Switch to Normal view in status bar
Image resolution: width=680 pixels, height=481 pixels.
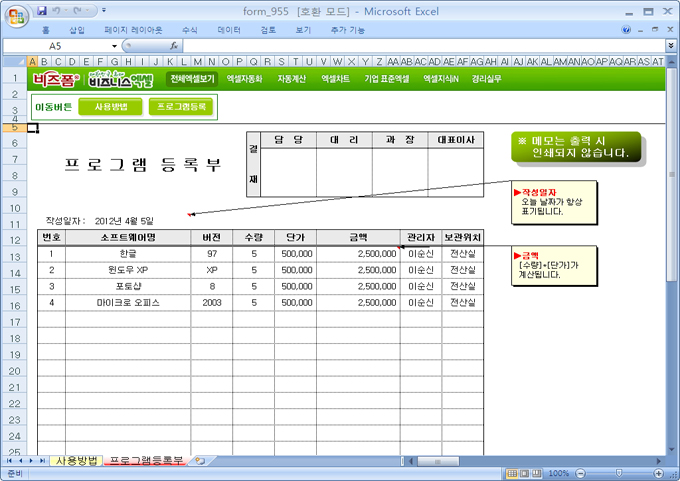(x=511, y=473)
